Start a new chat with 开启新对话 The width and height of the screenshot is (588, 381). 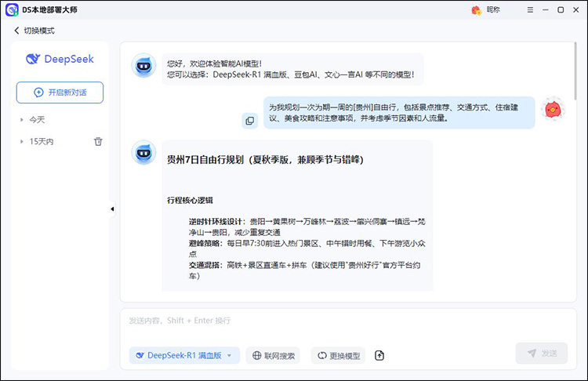click(x=60, y=93)
